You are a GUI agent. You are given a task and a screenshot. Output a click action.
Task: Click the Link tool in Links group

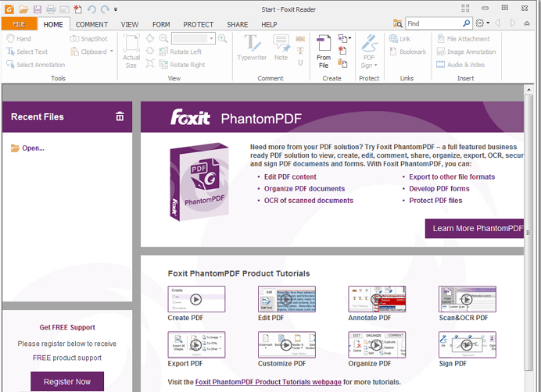coord(399,38)
